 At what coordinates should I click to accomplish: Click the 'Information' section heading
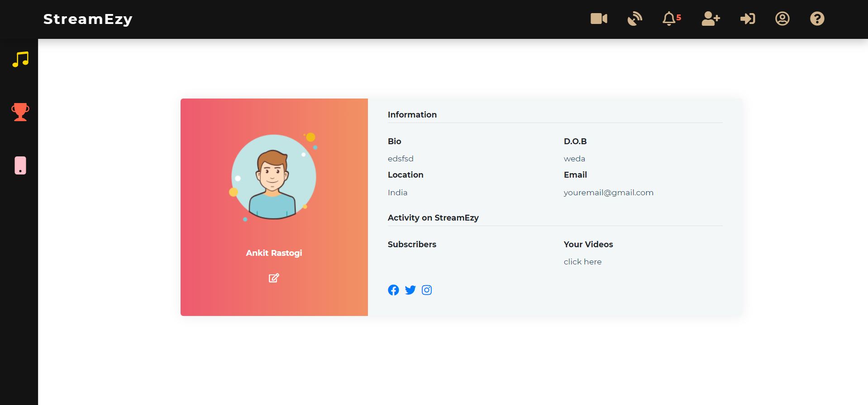(412, 115)
